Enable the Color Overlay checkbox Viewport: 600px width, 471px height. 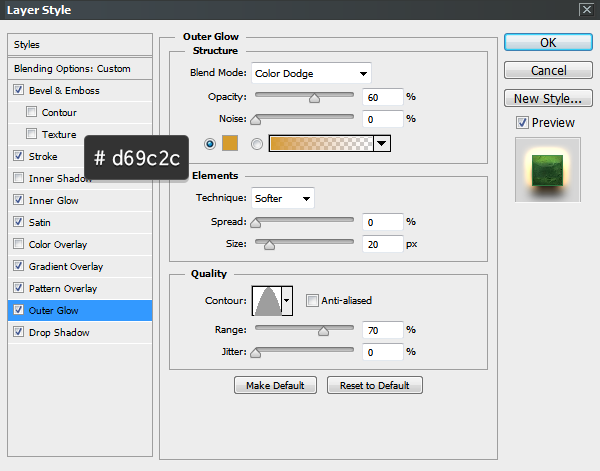[20, 245]
